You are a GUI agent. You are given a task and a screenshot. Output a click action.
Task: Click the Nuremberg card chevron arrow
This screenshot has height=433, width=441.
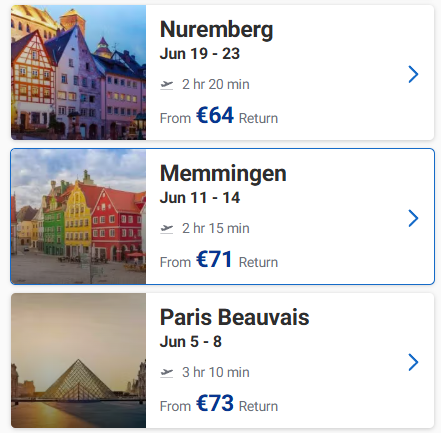(413, 74)
